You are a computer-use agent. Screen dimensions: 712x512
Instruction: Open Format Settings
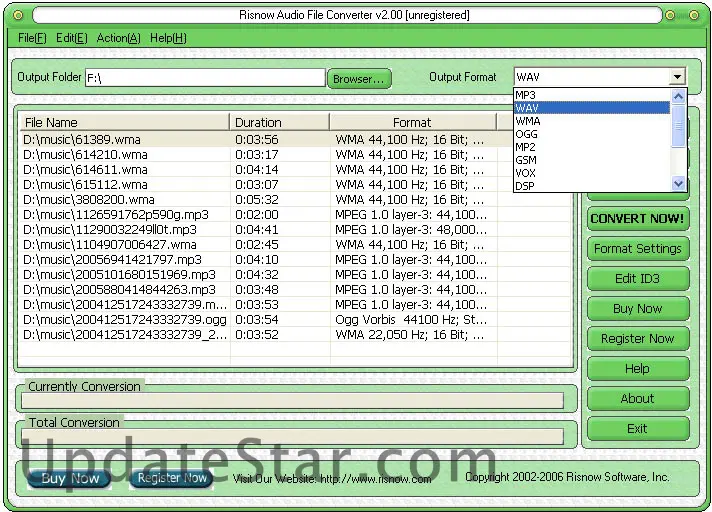[637, 249]
